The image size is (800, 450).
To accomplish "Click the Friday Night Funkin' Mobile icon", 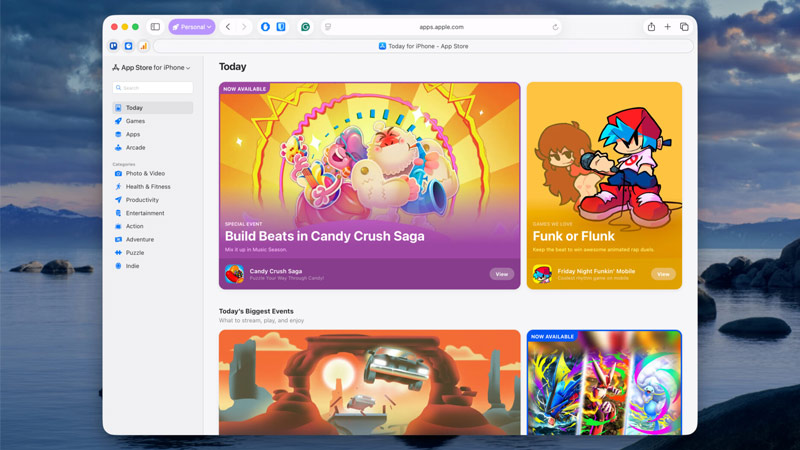I will 542,274.
